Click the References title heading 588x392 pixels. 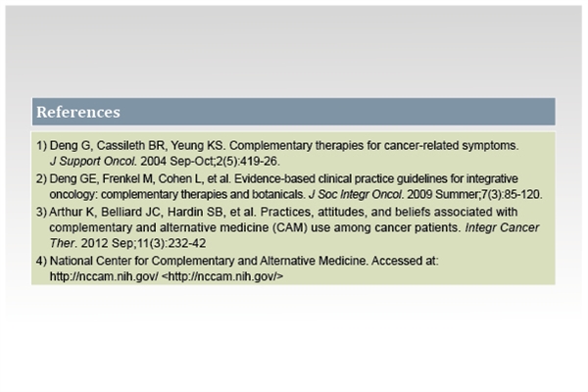(78, 112)
